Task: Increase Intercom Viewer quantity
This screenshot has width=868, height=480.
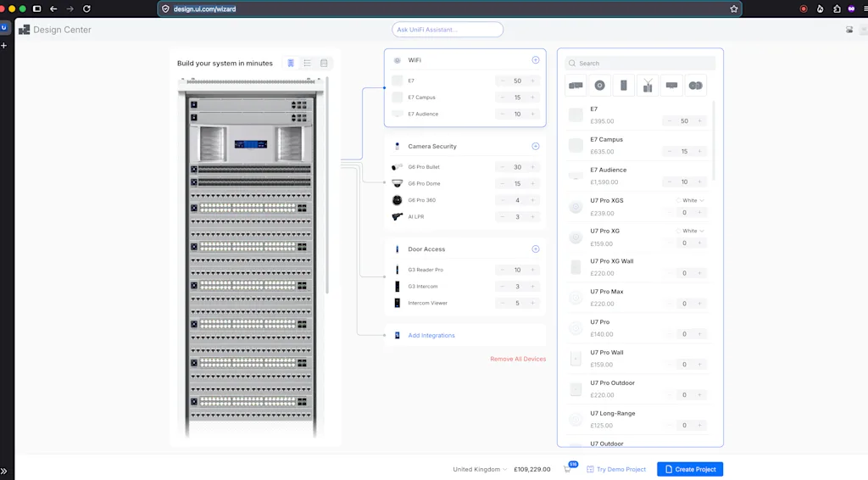Action: [532, 303]
